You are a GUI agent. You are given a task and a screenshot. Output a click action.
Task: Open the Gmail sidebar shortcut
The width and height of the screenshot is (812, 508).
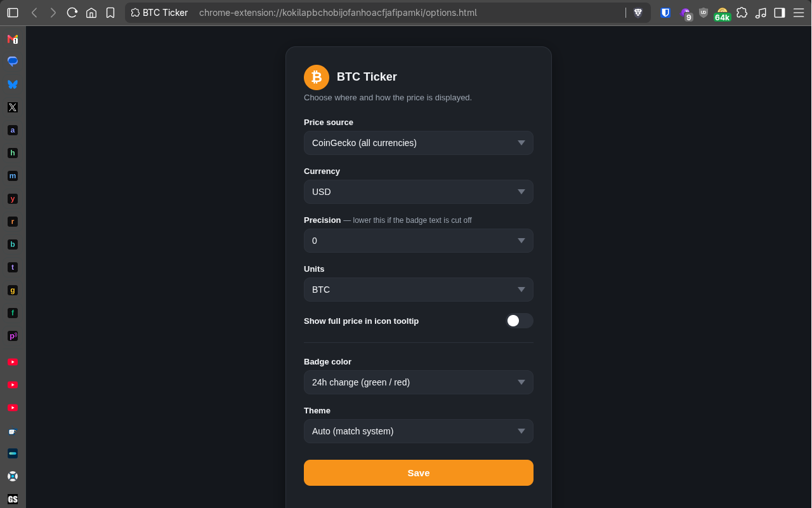pos(13,39)
